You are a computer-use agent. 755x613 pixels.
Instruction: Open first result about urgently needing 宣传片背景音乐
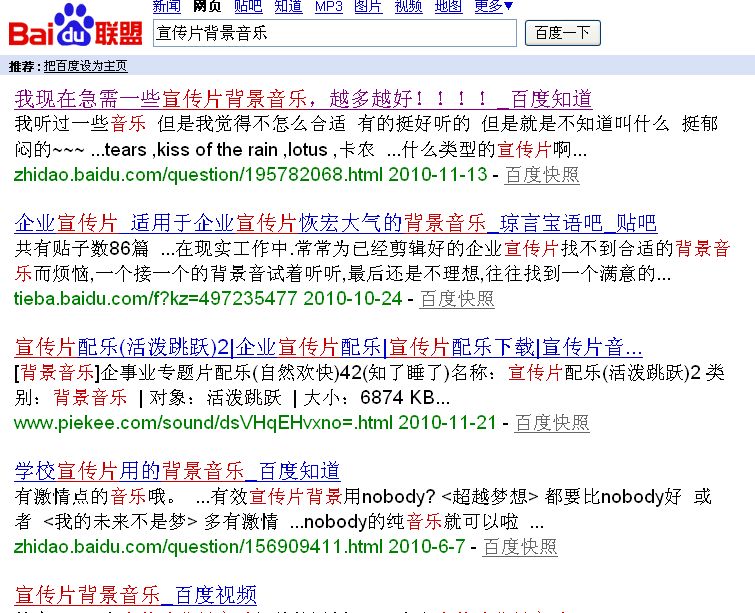pos(303,99)
